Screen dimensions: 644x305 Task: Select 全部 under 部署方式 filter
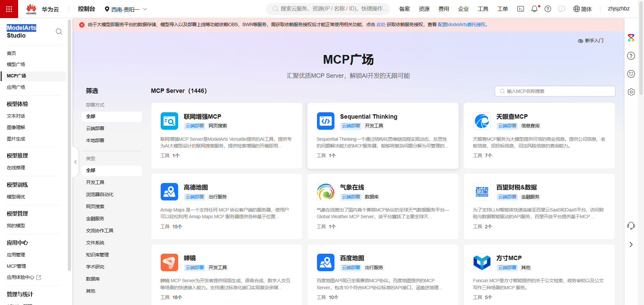point(112,117)
